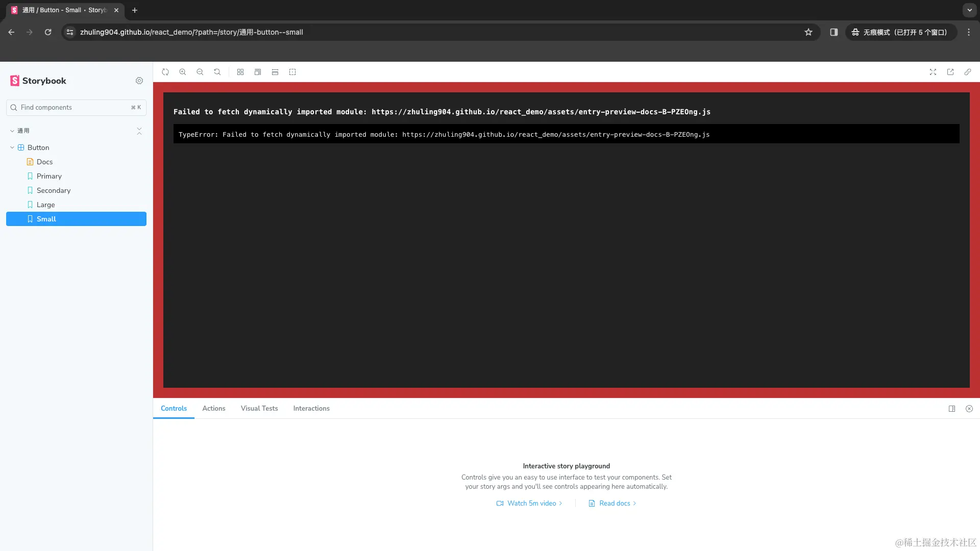Open the browser tab list dropdown
This screenshot has width=980, height=551.
(969, 10)
